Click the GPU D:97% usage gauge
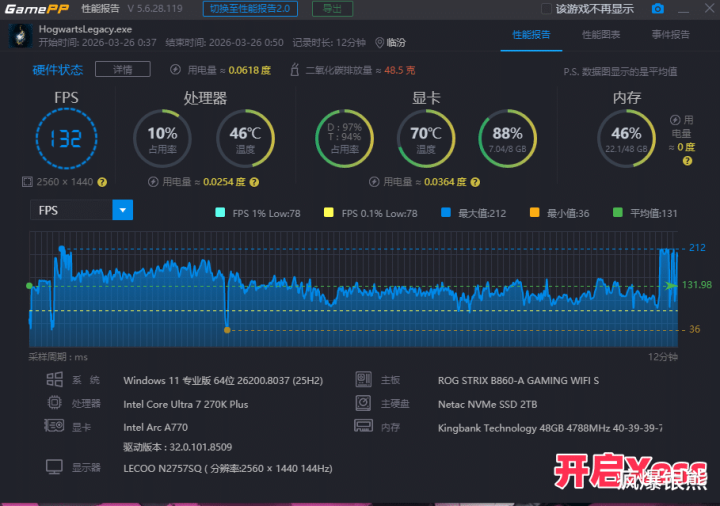The height and width of the screenshot is (506, 720). point(344,138)
